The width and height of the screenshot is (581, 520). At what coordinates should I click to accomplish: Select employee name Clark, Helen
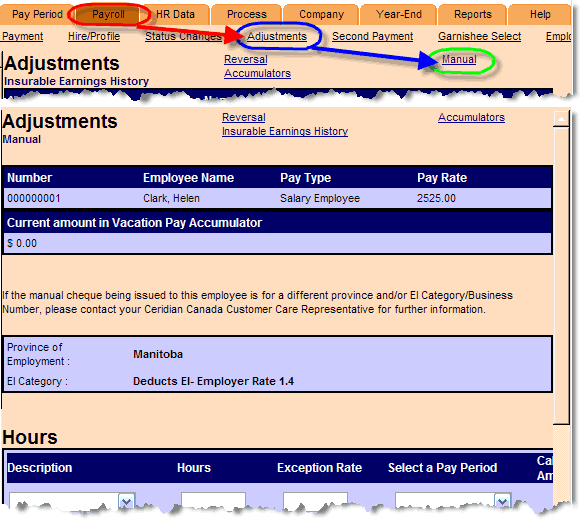point(171,199)
